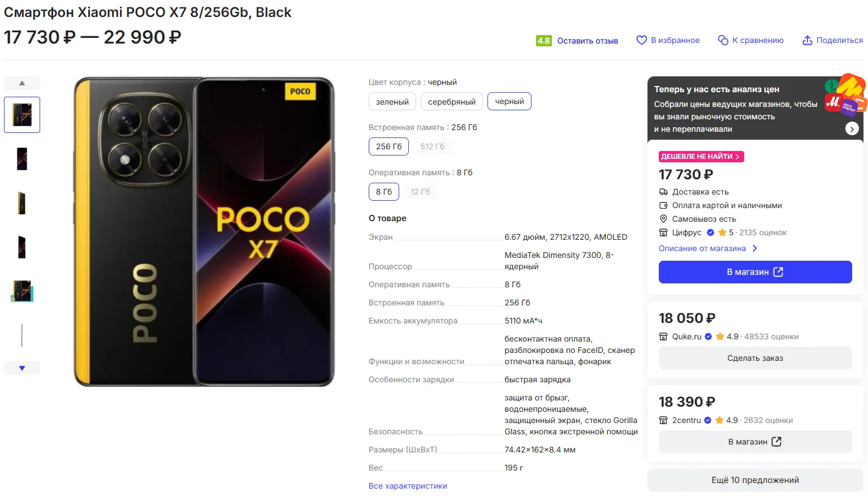This screenshot has width=868, height=496.
Task: Click the compare icon next to К сравнению
Action: pos(723,40)
